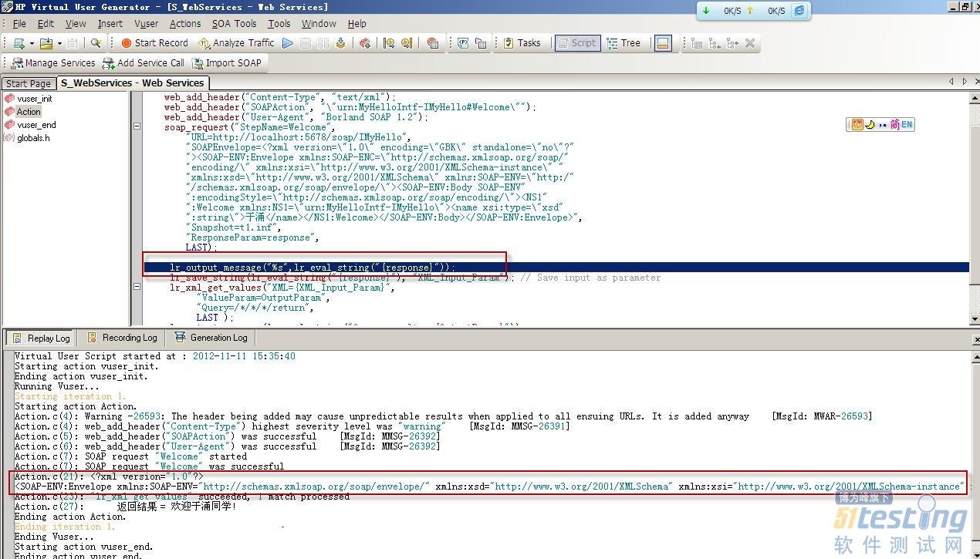Click the EN language indicator on IME bar
This screenshot has height=559, width=980.
907,125
